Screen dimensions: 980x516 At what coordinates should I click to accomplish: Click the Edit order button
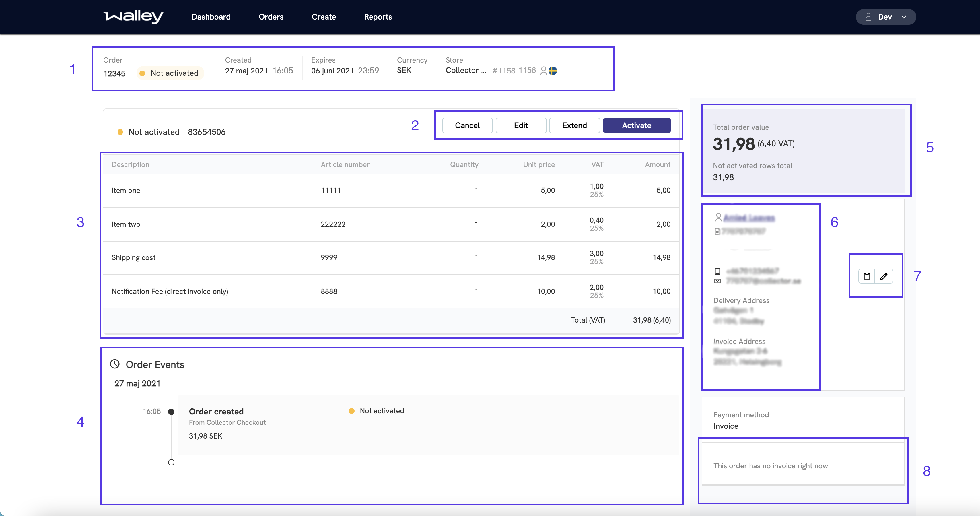point(521,125)
